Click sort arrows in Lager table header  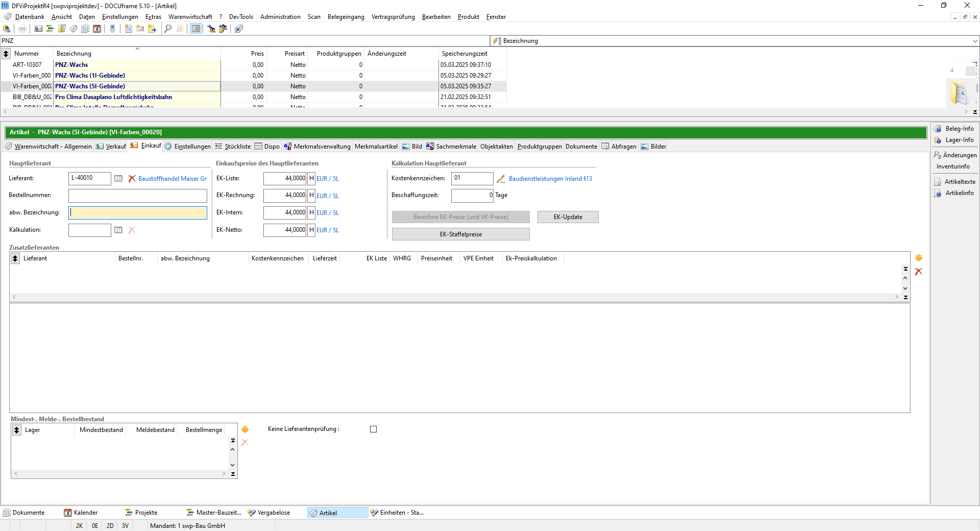17,430
